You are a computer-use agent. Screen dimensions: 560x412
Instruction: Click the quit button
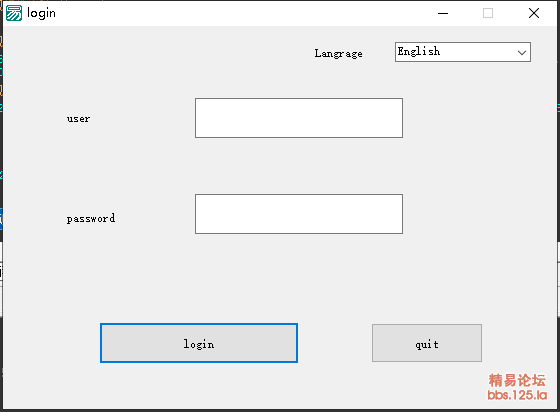coord(427,343)
